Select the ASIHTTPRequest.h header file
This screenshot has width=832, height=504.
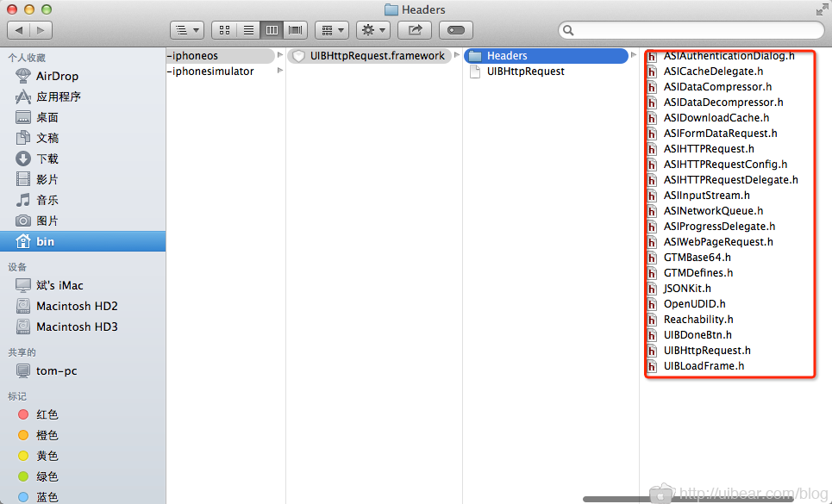pos(709,149)
